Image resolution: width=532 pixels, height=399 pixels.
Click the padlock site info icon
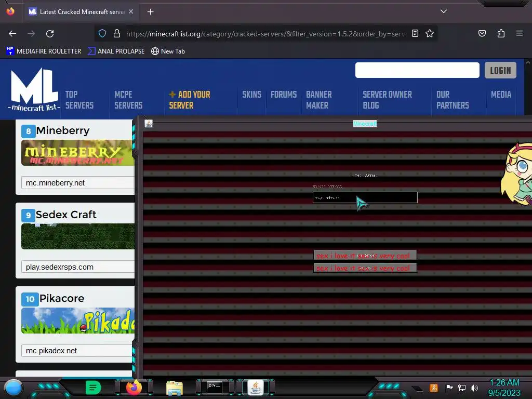click(x=117, y=33)
